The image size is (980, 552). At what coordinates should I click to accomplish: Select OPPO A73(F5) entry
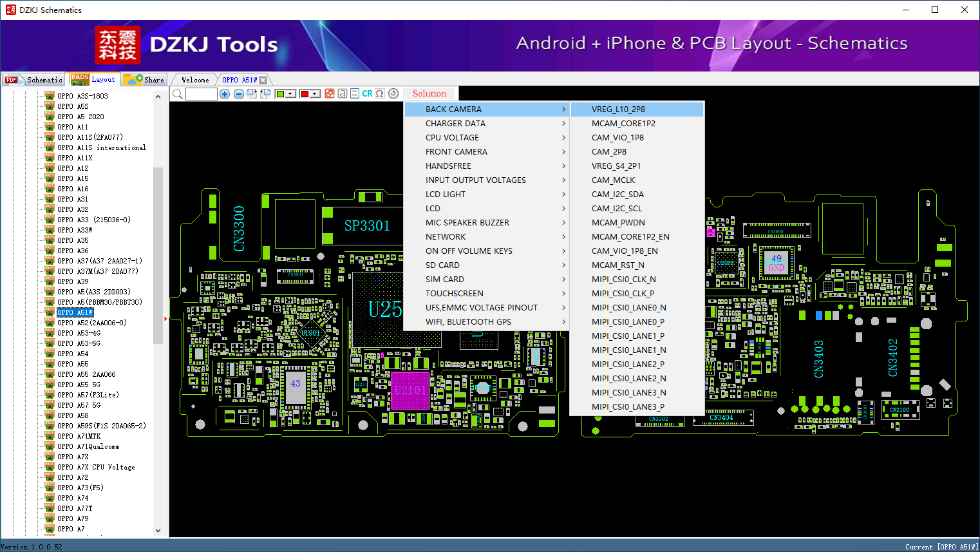[80, 488]
